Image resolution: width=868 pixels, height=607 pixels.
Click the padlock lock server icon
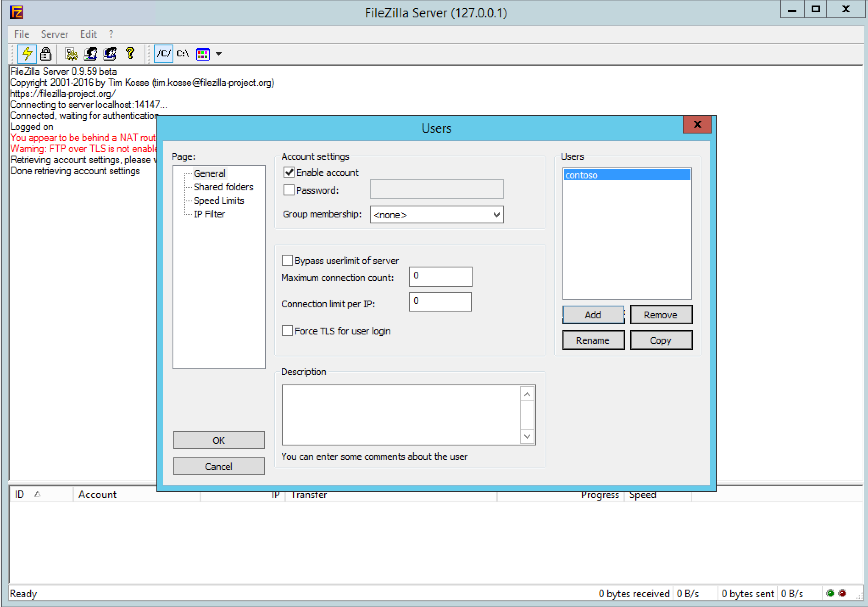(x=46, y=54)
